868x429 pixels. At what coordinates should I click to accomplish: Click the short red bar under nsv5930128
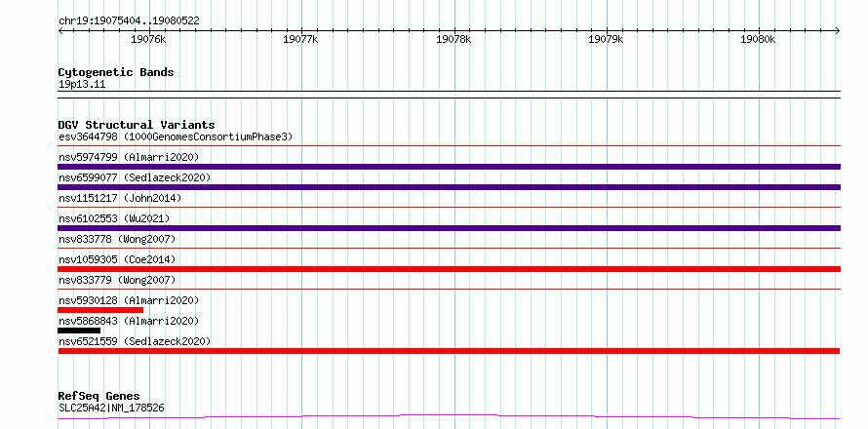point(100,310)
